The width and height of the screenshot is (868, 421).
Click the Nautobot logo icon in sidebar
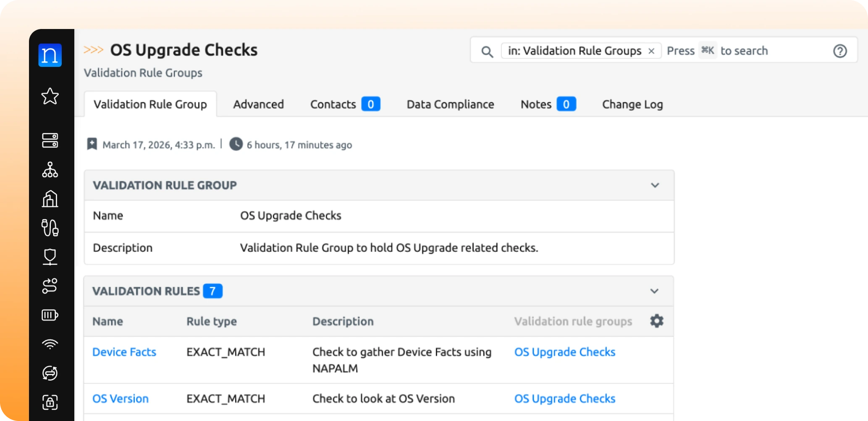50,55
